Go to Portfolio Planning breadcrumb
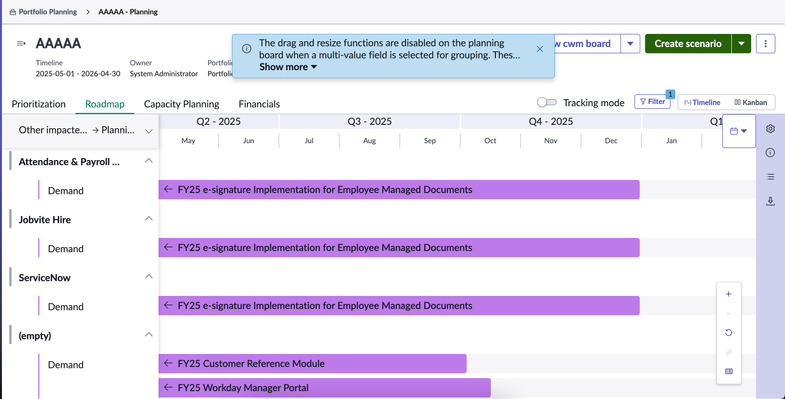The height and width of the screenshot is (399, 785). coord(48,12)
